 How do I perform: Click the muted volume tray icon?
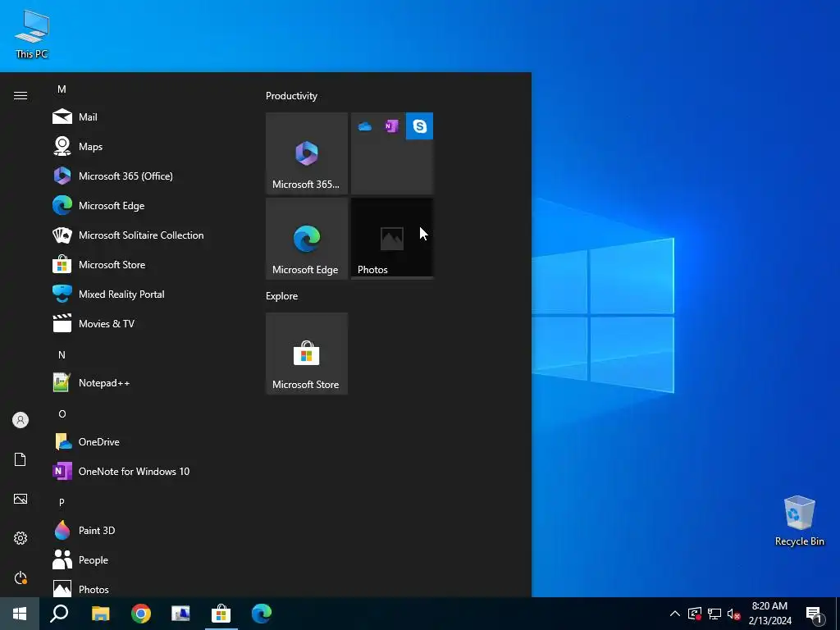pos(733,614)
